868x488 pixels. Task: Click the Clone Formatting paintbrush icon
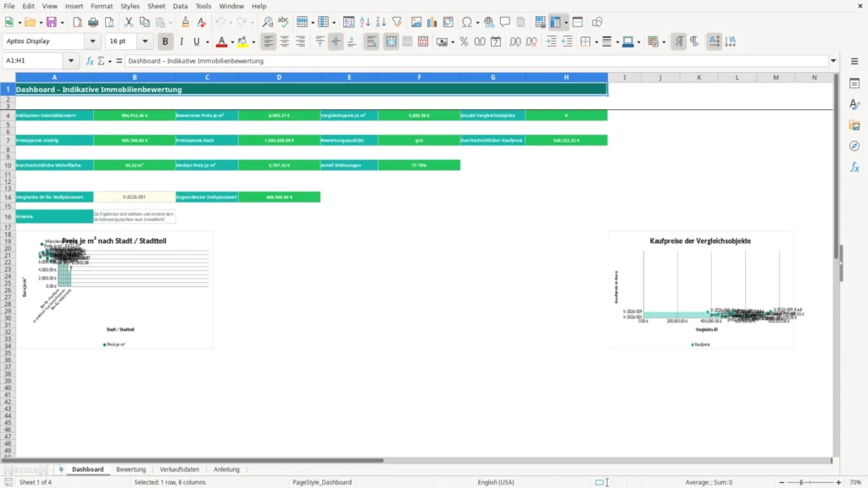click(186, 22)
